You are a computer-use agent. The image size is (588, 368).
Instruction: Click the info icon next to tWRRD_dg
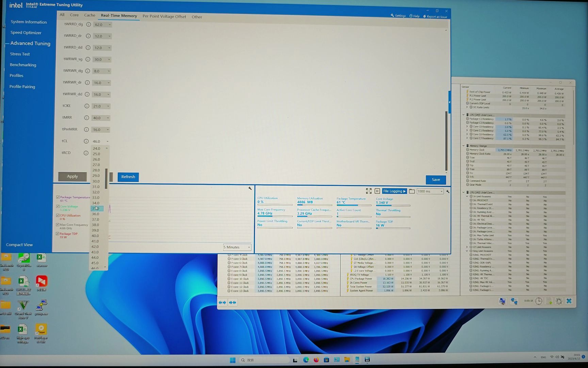(x=88, y=25)
